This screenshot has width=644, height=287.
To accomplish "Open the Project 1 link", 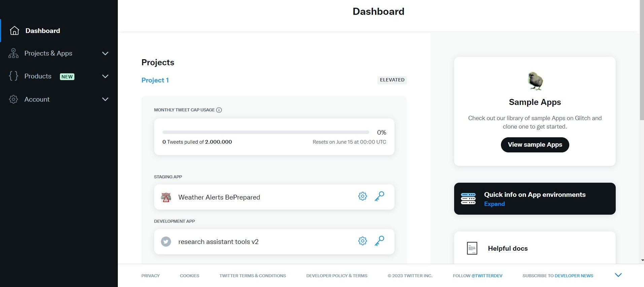I will pos(155,80).
